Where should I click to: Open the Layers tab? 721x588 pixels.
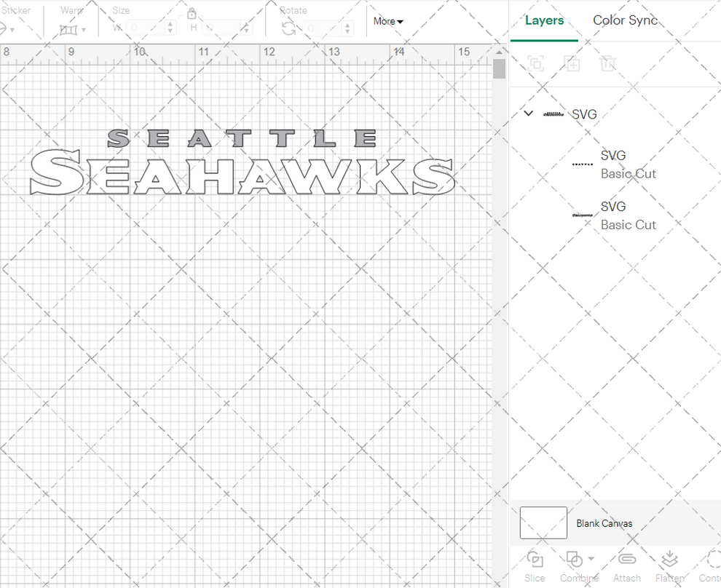pos(544,20)
